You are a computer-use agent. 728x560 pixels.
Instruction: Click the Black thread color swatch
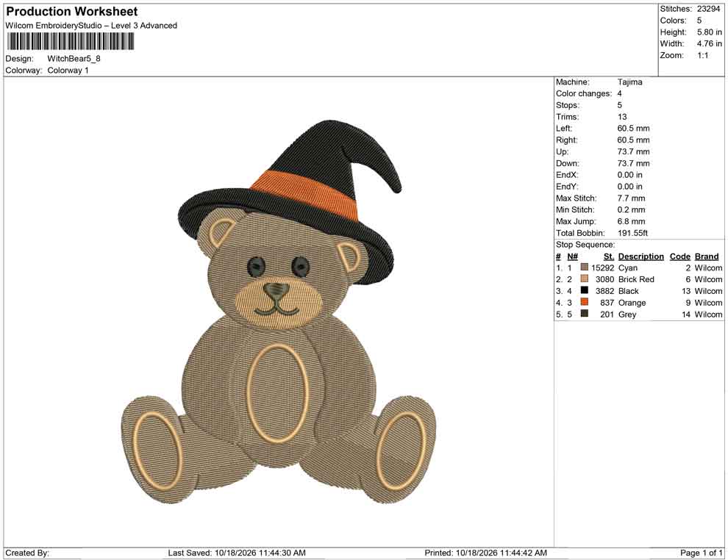(x=585, y=290)
